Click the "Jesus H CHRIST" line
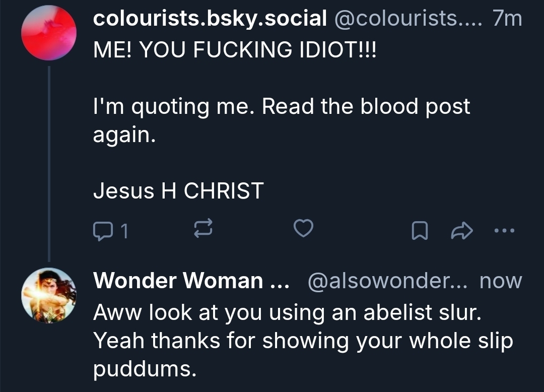The width and height of the screenshot is (544, 392). pos(178,191)
